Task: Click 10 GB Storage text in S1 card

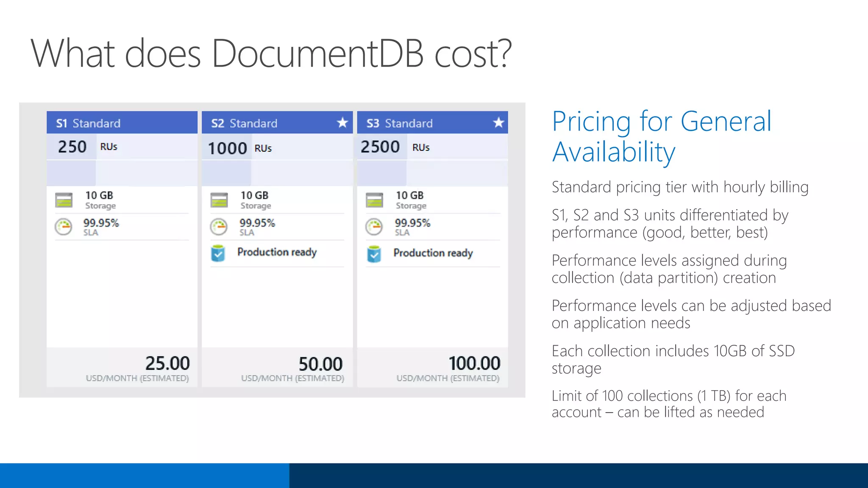Action: point(100,200)
